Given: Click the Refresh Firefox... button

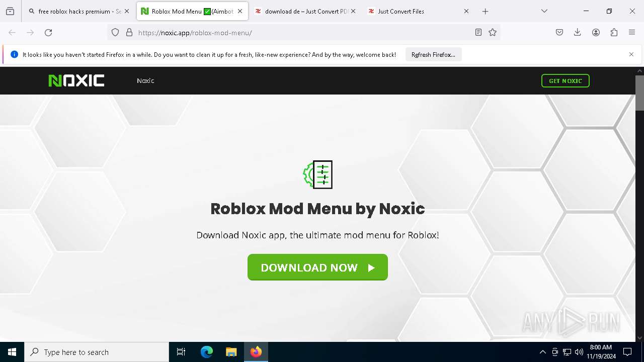Looking at the screenshot, I should point(433,55).
